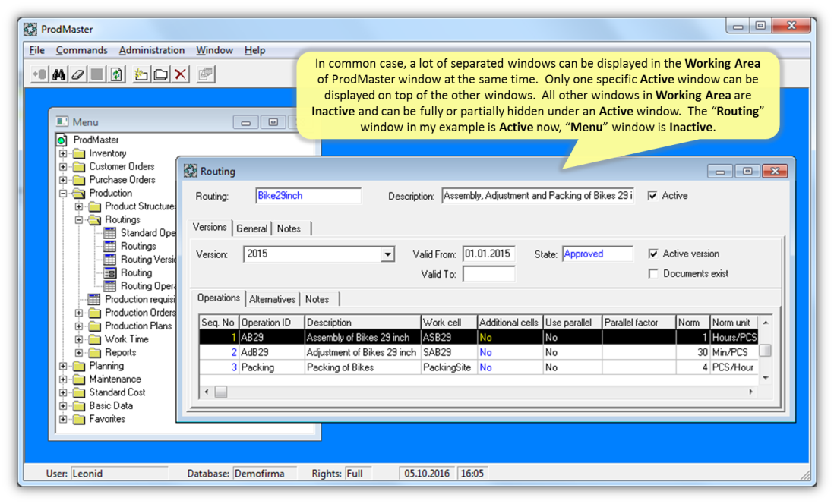Click the Routing form icon in Menu tree

[x=109, y=272]
